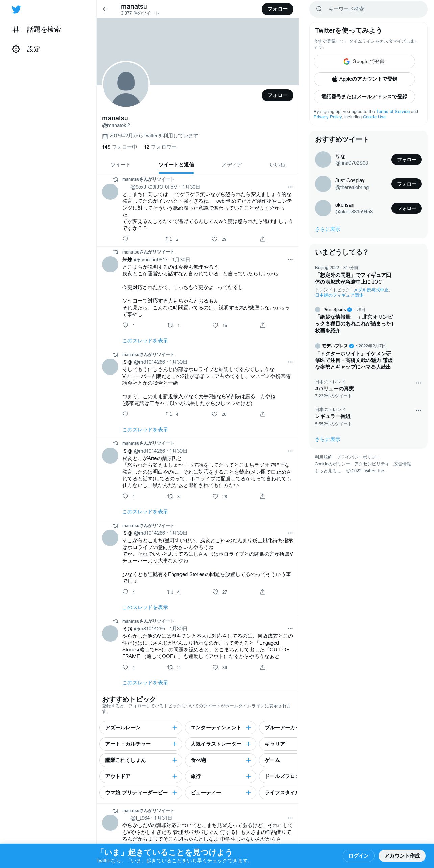Reply to the @9oxJR09fJOr0FdM tweet
The width and height of the screenshot is (434, 868).
tap(125, 239)
